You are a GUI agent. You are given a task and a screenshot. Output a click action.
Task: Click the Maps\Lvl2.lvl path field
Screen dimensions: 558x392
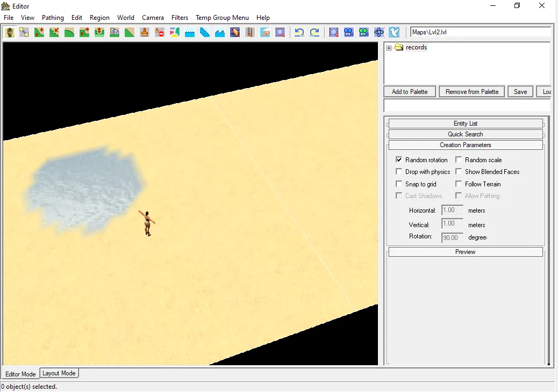pos(481,32)
